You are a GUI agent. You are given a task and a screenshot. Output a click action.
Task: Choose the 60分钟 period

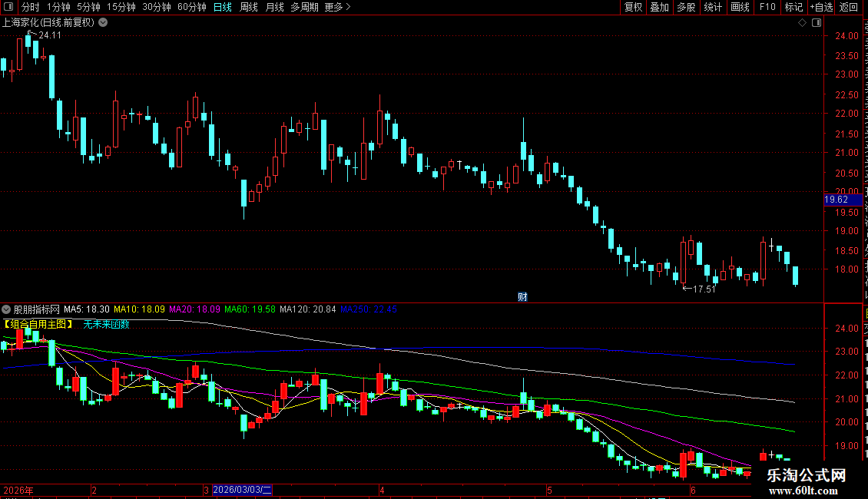(192, 7)
